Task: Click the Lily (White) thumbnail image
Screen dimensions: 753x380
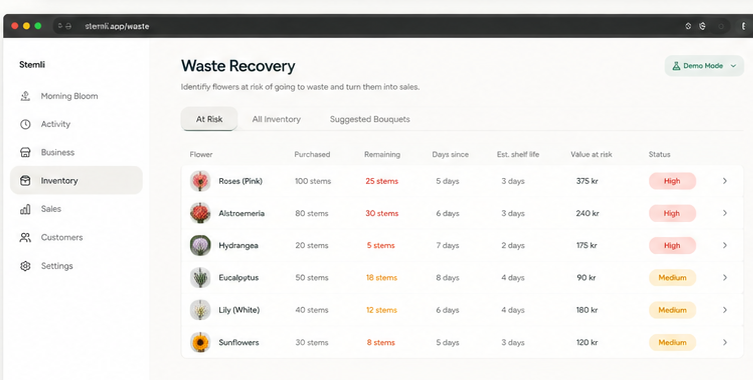Action: [200, 310]
